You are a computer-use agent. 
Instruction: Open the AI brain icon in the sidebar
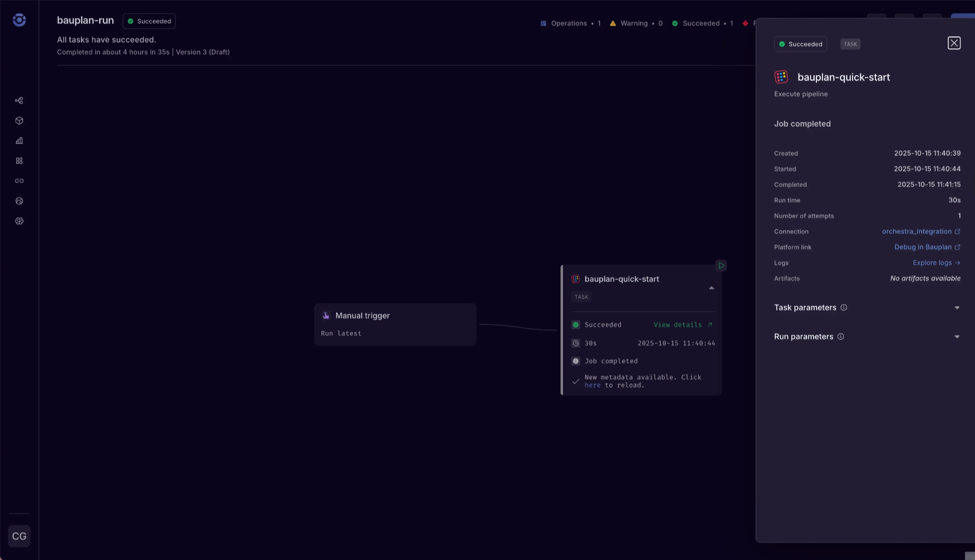(x=19, y=221)
